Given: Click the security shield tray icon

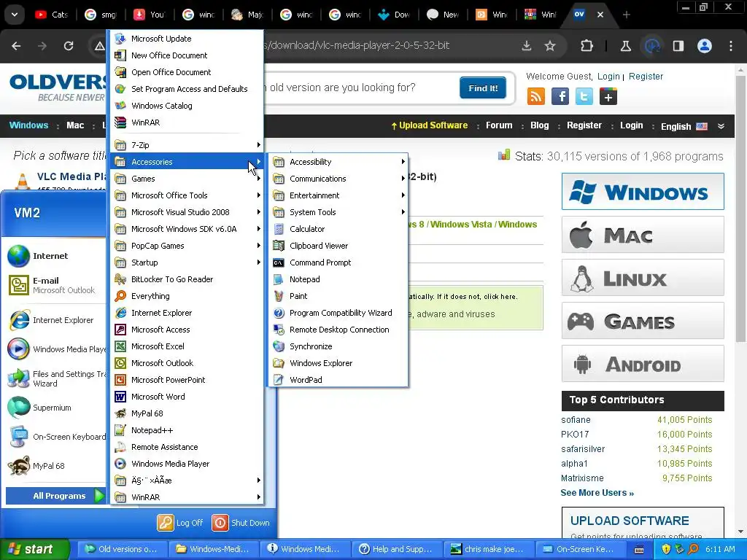Looking at the screenshot, I should tap(666, 549).
